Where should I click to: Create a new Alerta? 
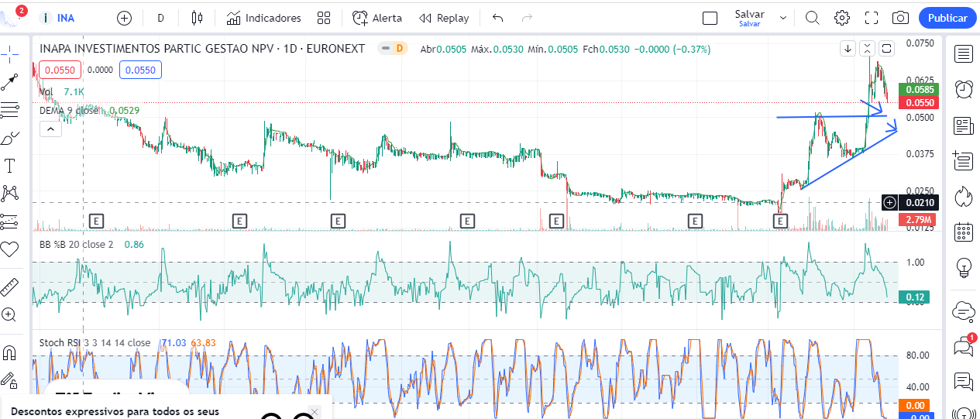377,18
